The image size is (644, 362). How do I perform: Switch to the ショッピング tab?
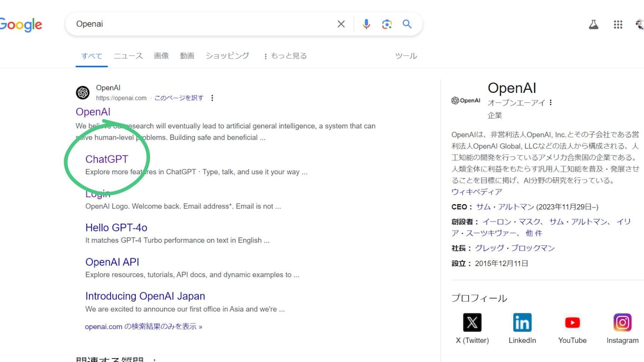[228, 55]
